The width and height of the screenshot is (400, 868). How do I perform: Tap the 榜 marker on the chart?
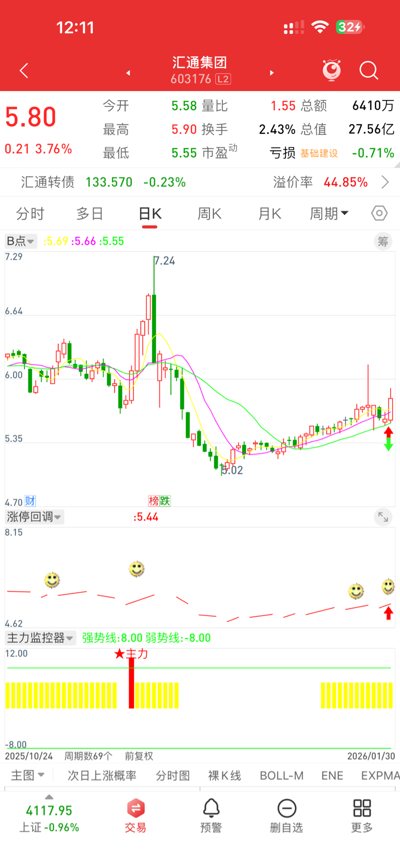pos(154,501)
